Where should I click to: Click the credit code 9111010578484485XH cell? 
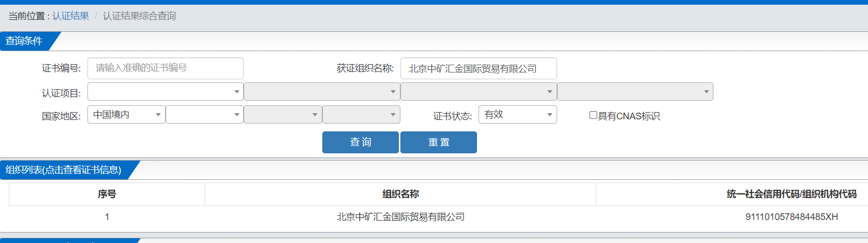pyautogui.click(x=791, y=217)
